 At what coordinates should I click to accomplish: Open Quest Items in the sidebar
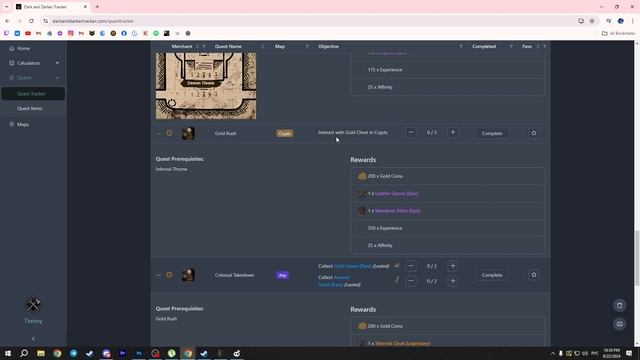33,109
